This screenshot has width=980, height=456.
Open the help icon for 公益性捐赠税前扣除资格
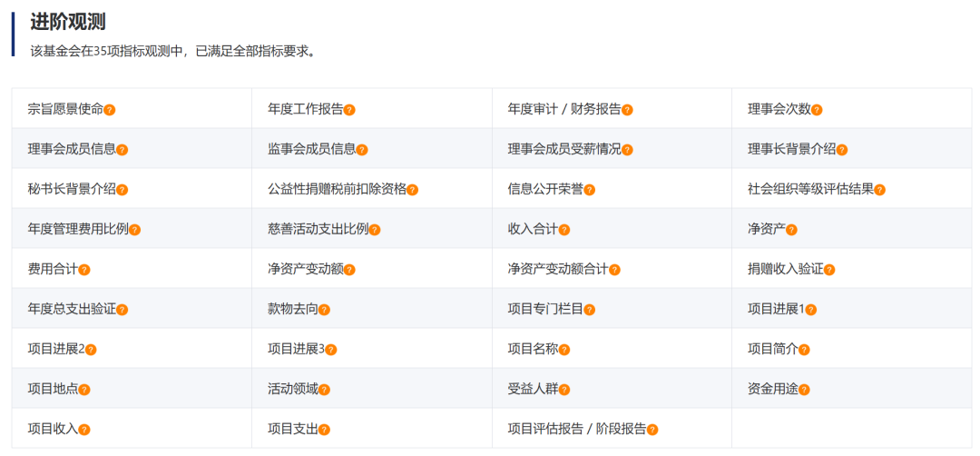pyautogui.click(x=412, y=190)
